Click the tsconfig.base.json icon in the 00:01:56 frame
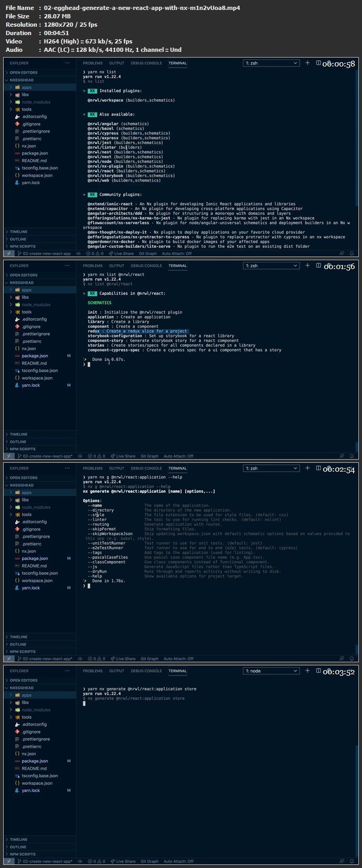Image resolution: width=362 pixels, height=868 pixels. coord(17,371)
